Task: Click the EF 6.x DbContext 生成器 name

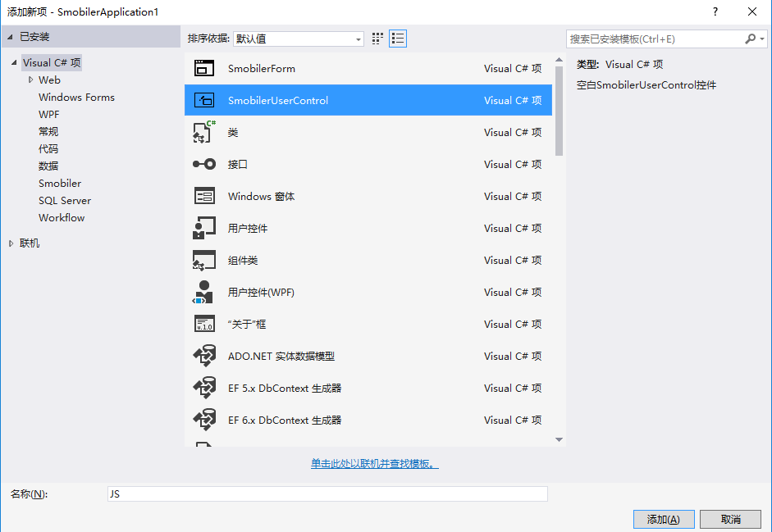Action: (285, 421)
